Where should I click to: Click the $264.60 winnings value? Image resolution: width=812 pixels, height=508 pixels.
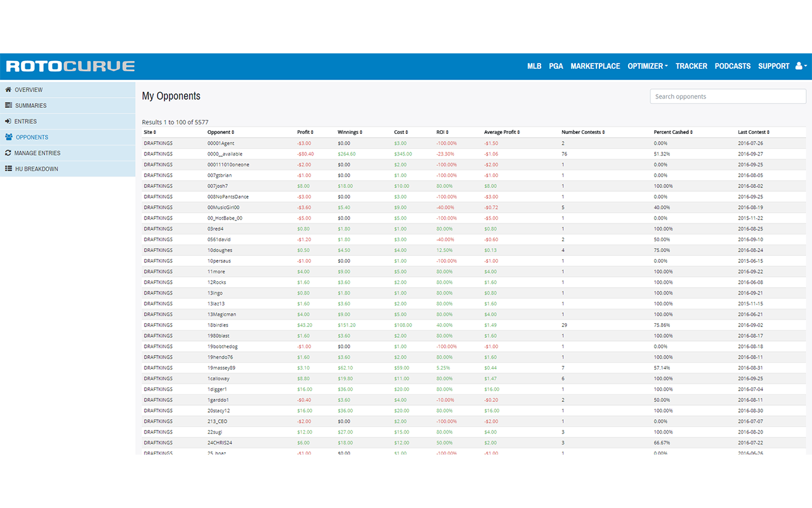[346, 154]
